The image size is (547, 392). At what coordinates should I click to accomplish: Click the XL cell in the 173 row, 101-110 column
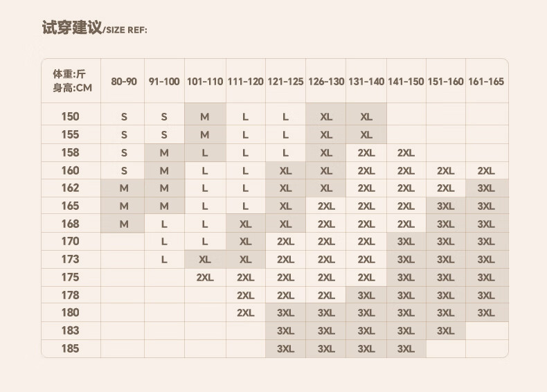(x=205, y=259)
